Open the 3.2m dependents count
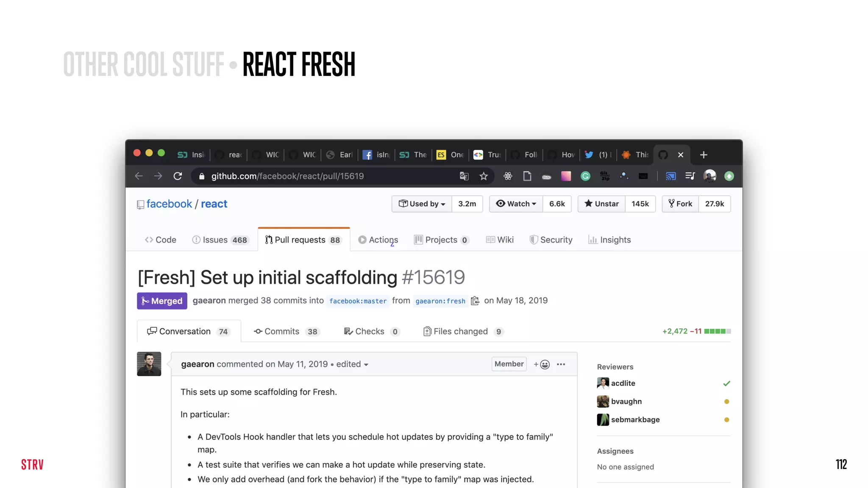The width and height of the screenshot is (868, 488). [467, 204]
